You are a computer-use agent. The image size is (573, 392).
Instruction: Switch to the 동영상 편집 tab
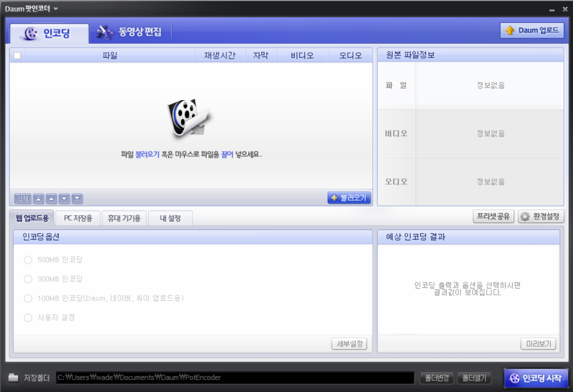130,32
